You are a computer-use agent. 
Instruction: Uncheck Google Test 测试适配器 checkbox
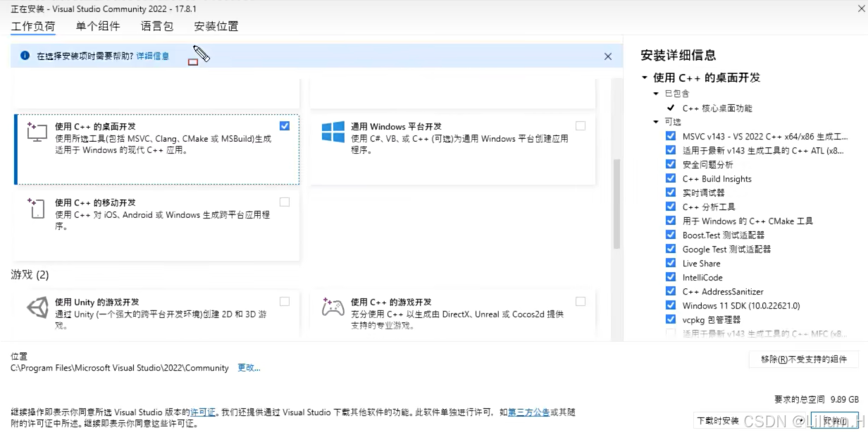[671, 249]
